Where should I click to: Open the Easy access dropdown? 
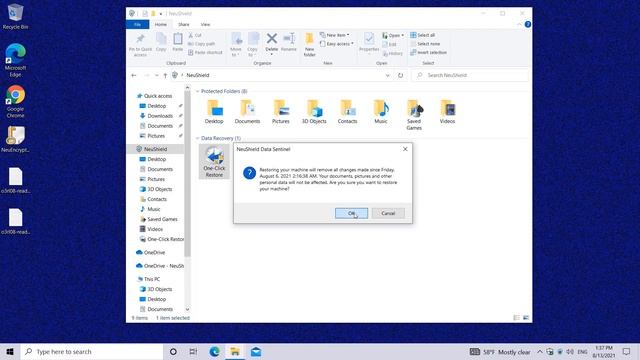click(x=337, y=44)
